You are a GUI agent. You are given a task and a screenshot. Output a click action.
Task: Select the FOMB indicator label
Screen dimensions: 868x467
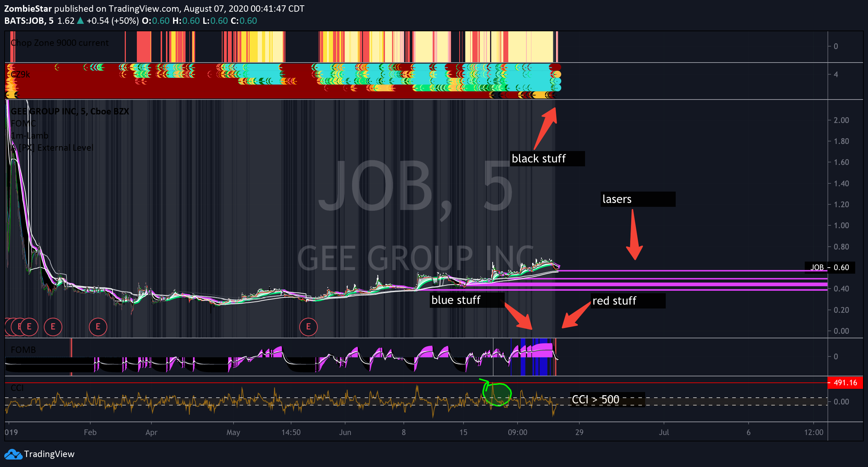[x=23, y=350]
